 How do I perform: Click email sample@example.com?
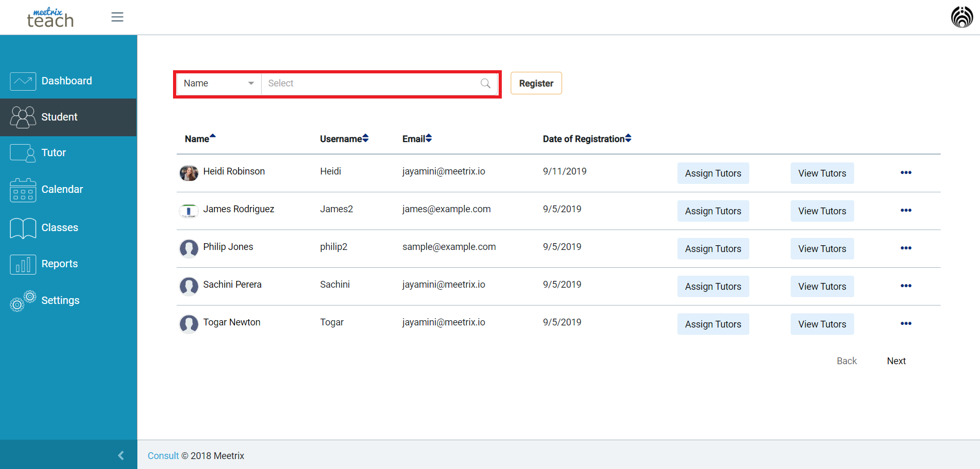click(x=449, y=247)
